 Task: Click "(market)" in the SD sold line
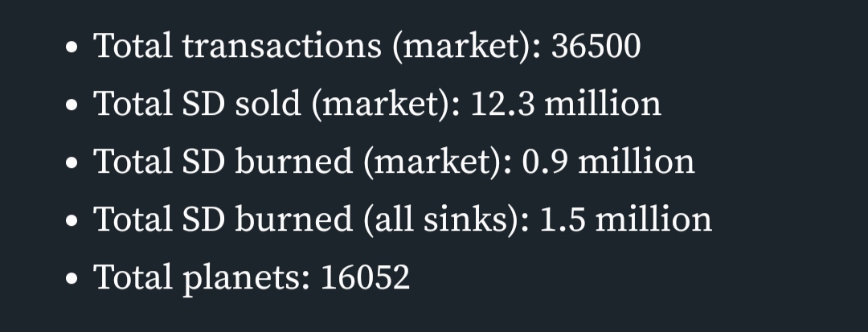(386, 105)
